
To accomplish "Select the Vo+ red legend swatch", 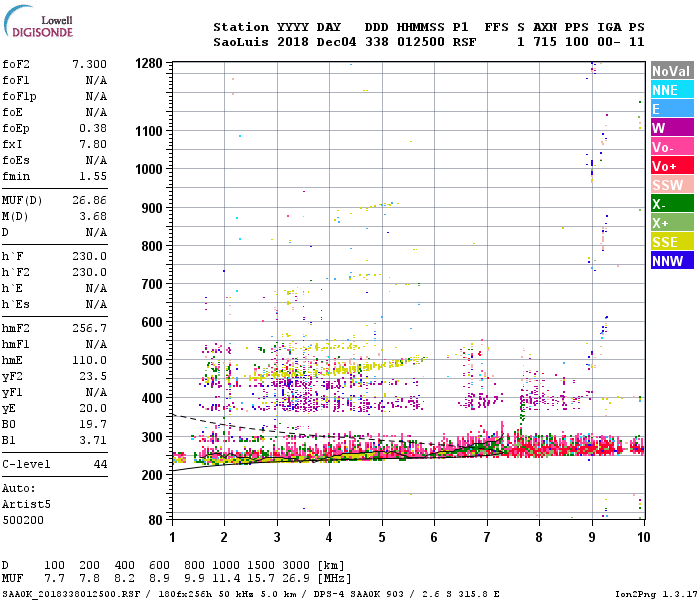I will (x=672, y=166).
